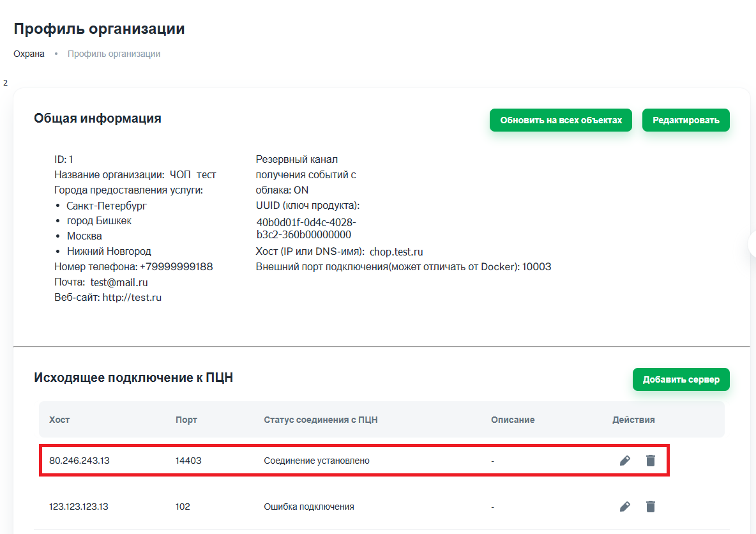Open the website link http://test.ru
Screen dimensions: 756x534
132,298
